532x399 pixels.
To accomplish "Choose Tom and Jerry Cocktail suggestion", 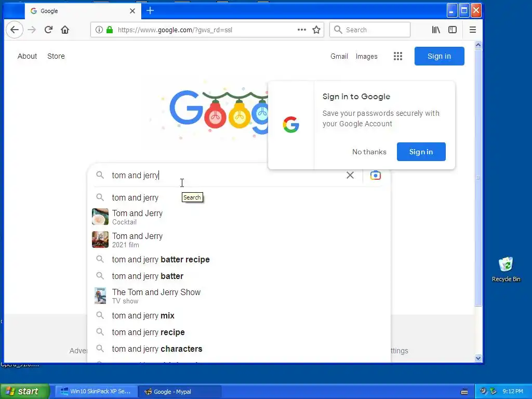I will pyautogui.click(x=239, y=217).
